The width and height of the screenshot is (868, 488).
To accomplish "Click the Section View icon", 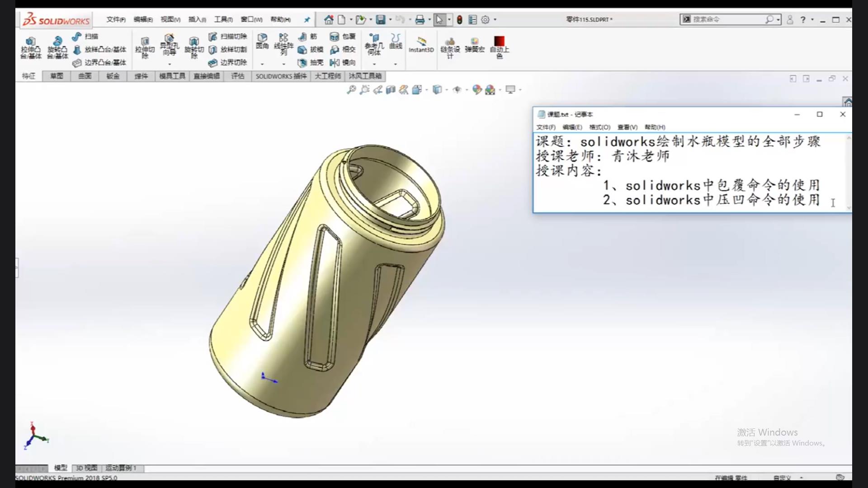I will coord(391,89).
